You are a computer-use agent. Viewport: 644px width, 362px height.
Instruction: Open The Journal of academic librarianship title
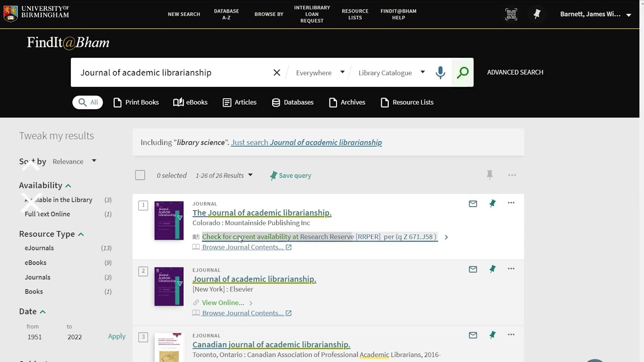(x=262, y=213)
